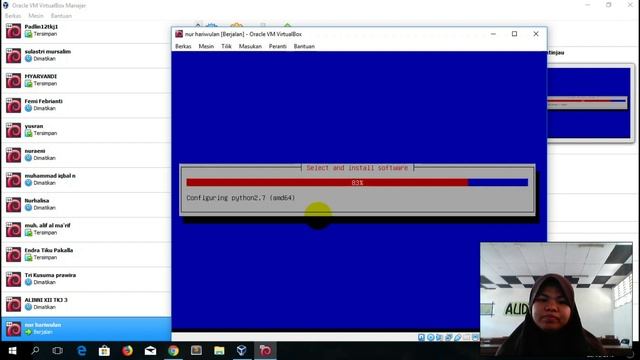Click the installer progress bar at 83%

pyautogui.click(x=357, y=182)
